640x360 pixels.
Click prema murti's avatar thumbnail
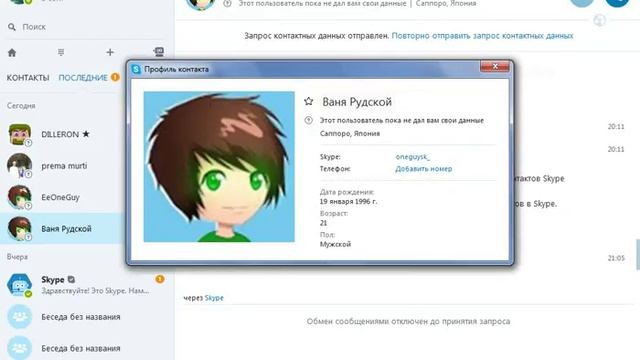[19, 166]
